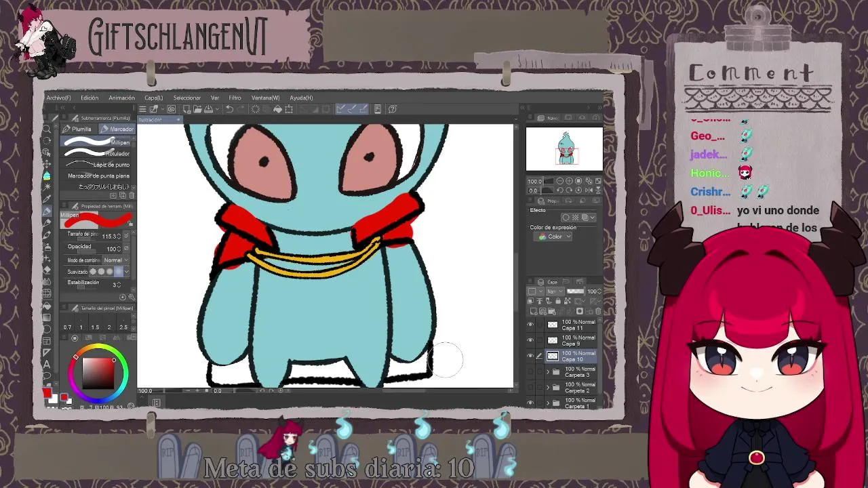Select the strongest Suavizado anti-aliasing option
This screenshot has height=488, width=868.
pos(118,271)
